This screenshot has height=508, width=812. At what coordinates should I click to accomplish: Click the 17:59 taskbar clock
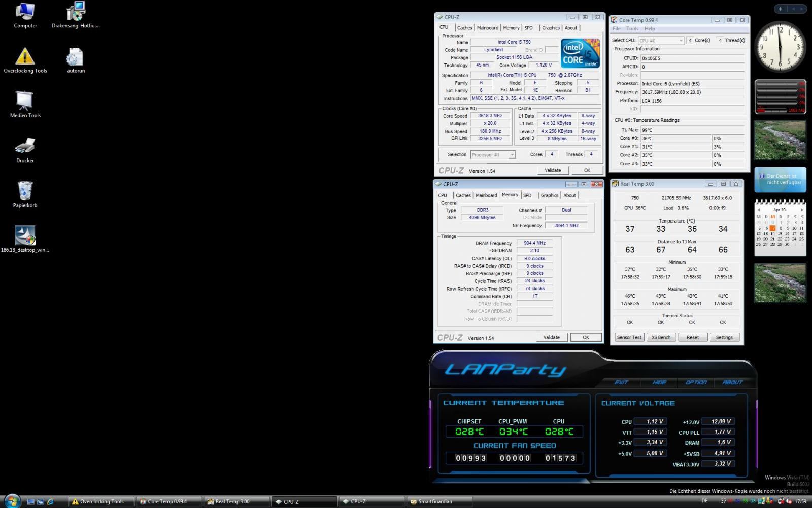[800, 501]
